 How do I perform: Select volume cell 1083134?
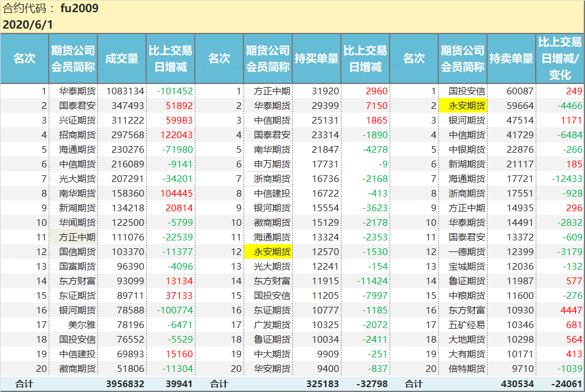[125, 91]
